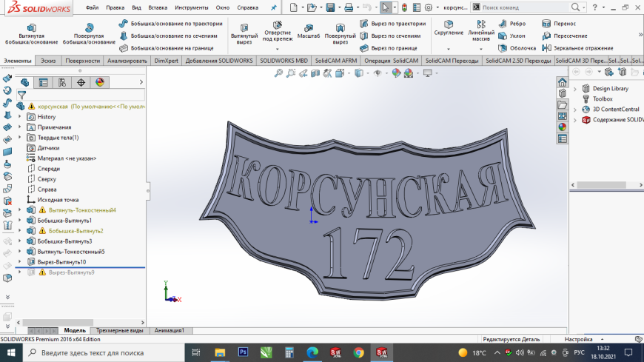The width and height of the screenshot is (644, 362).
Task: Choose Вырез по границе
Action: point(388,48)
